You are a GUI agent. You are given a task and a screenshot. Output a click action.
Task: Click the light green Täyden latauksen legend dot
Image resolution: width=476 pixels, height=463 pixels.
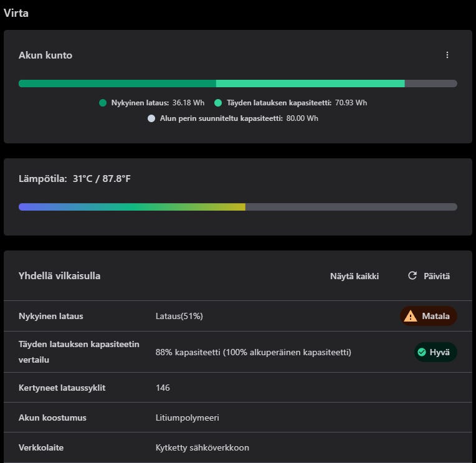coord(218,103)
